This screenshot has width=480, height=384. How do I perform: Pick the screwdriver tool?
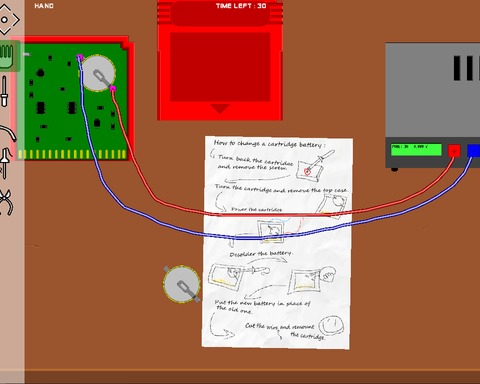coord(4,91)
